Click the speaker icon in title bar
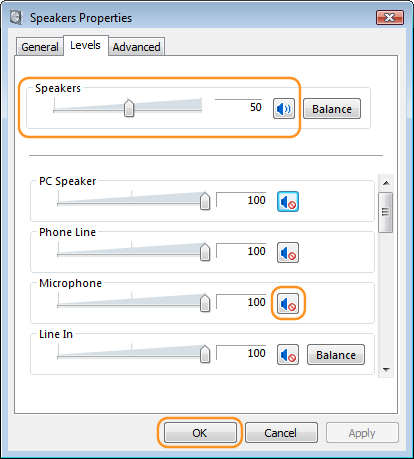This screenshot has width=414, height=459. (x=16, y=17)
